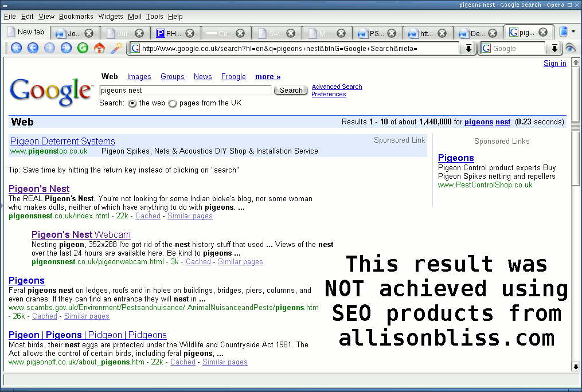This screenshot has height=392, width=582.
Task: Select the 'pages from the UK' radio button
Action: pyautogui.click(x=173, y=103)
